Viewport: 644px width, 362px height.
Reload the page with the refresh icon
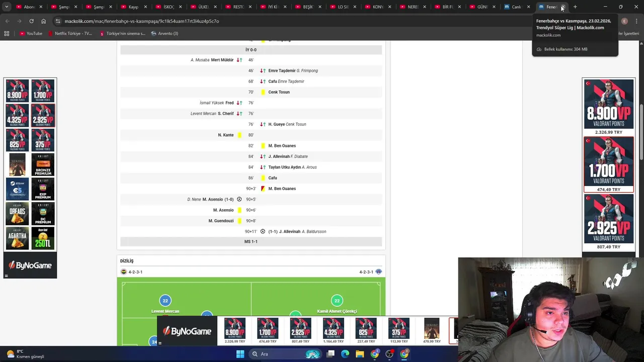point(31,21)
